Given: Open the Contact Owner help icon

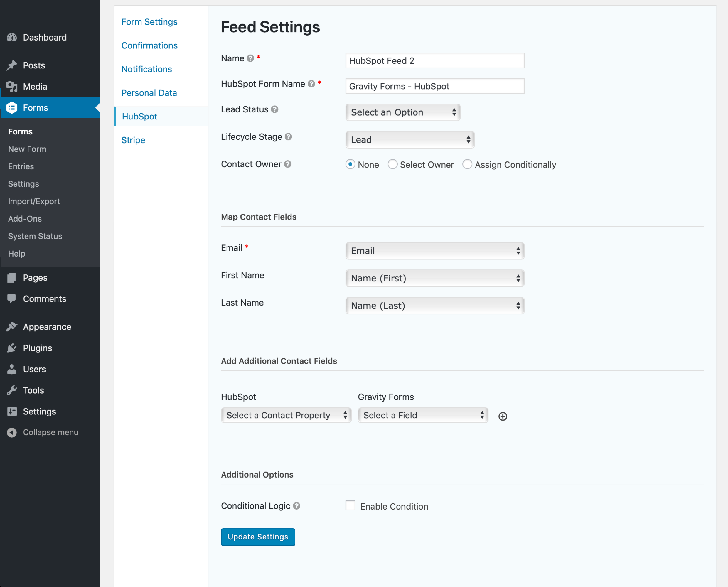Looking at the screenshot, I should (287, 164).
